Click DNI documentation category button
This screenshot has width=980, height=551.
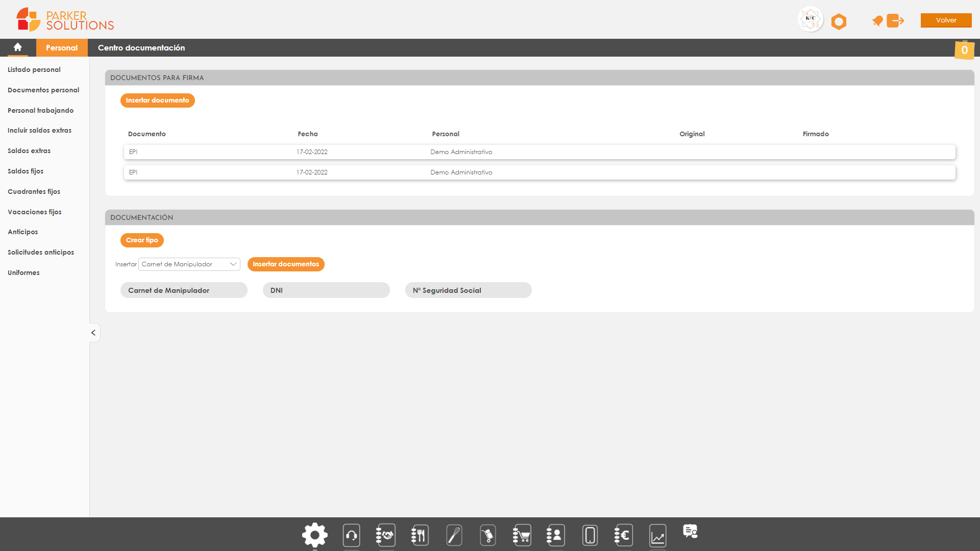[326, 290]
